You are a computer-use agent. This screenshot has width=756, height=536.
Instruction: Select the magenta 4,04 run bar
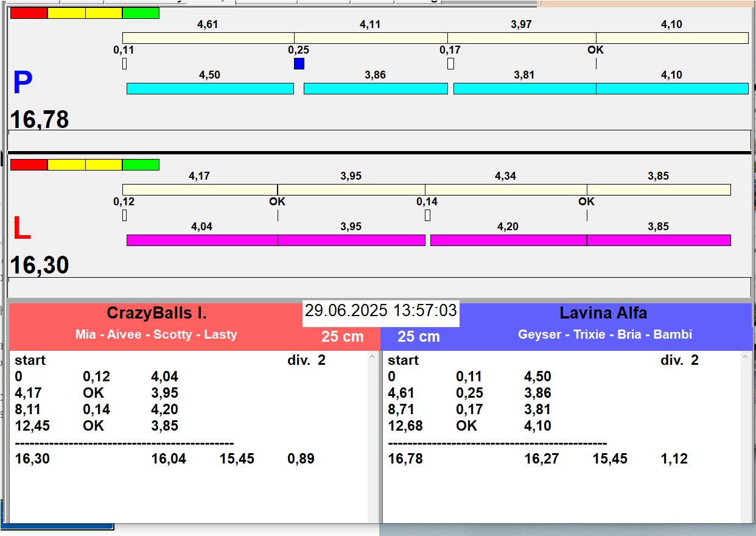202,240
